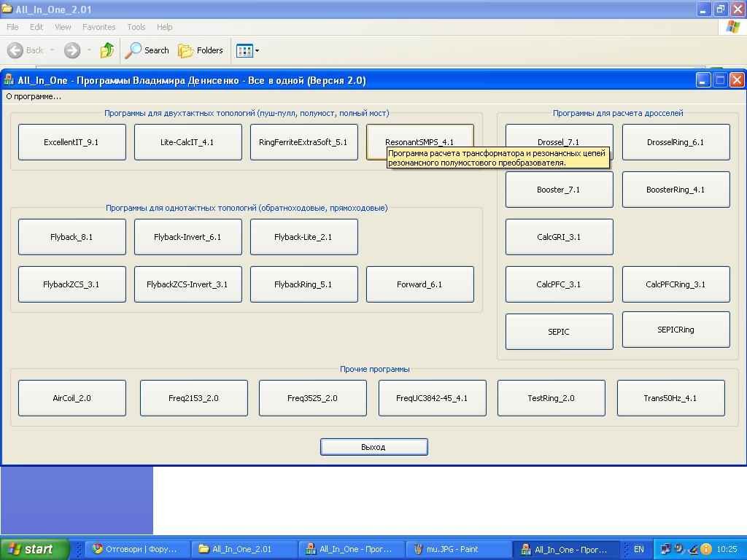Launch ExcellentIT_9.1 program
This screenshot has height=560, width=747.
71,142
